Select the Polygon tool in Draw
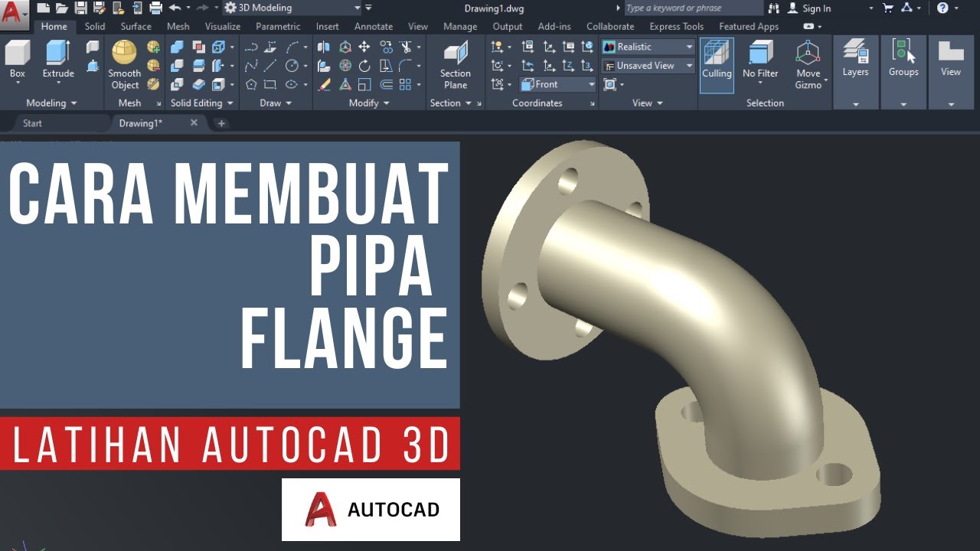The height and width of the screenshot is (551, 980). pyautogui.click(x=250, y=84)
